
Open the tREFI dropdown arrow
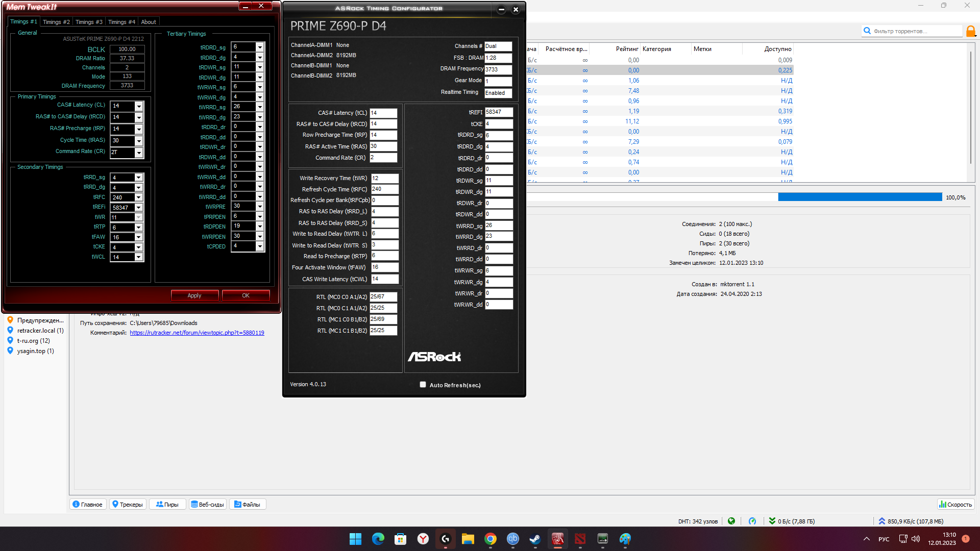click(x=138, y=208)
